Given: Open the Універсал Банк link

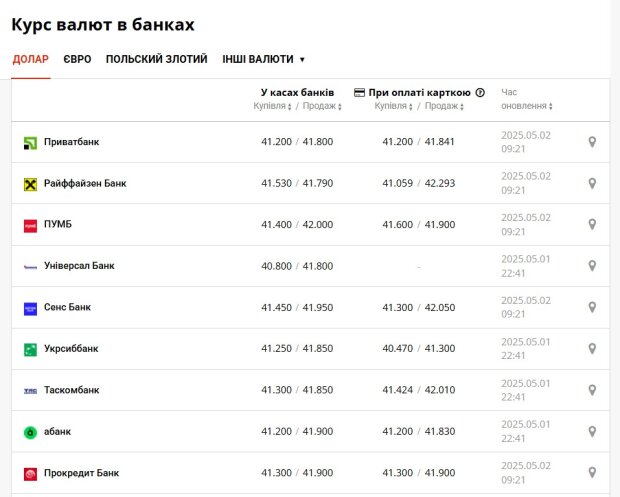Looking at the screenshot, I should pos(79,266).
